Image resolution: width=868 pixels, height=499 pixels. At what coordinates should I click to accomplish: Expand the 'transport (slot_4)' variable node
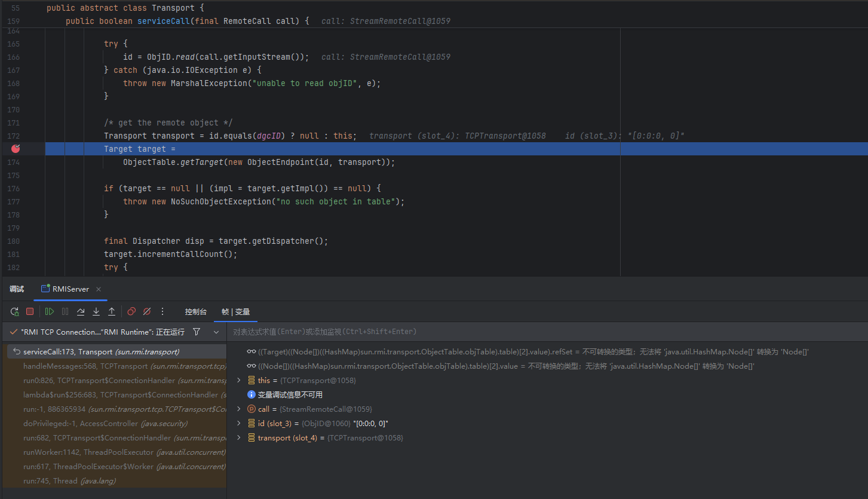click(x=239, y=438)
